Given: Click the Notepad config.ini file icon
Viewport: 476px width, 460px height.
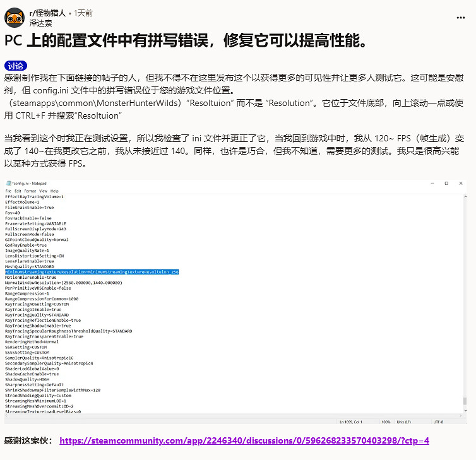Looking at the screenshot, I should point(8,184).
